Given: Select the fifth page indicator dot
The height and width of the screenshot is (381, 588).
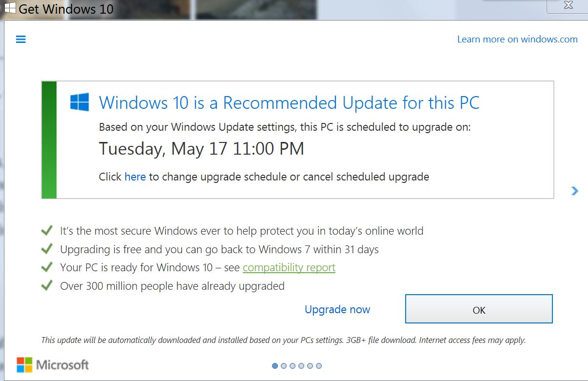Looking at the screenshot, I should tap(310, 365).
